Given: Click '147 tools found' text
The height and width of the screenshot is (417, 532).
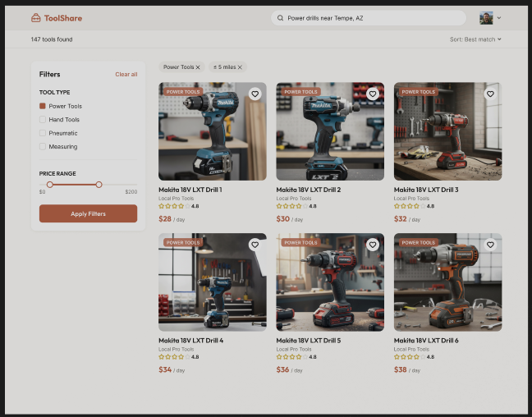Looking at the screenshot, I should click(52, 39).
